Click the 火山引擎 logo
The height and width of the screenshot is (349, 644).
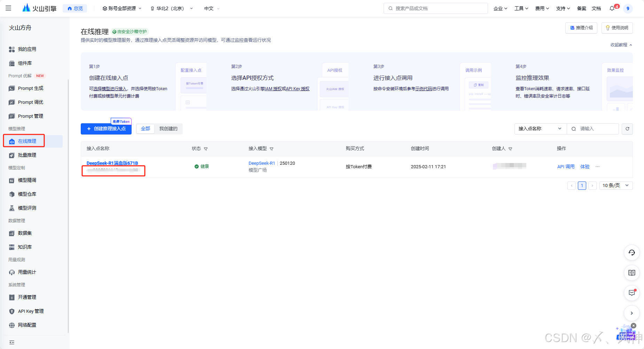pos(39,8)
